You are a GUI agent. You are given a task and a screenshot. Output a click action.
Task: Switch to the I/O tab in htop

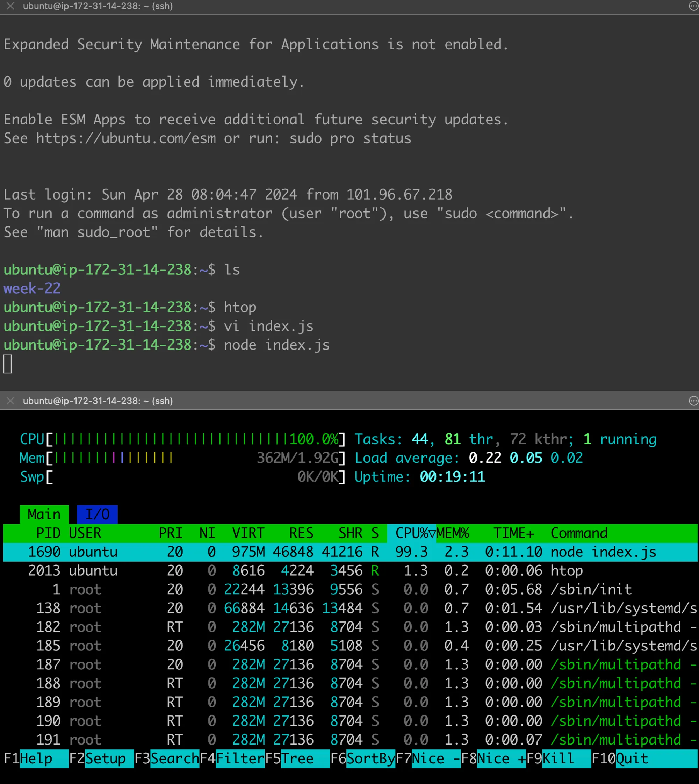point(97,514)
